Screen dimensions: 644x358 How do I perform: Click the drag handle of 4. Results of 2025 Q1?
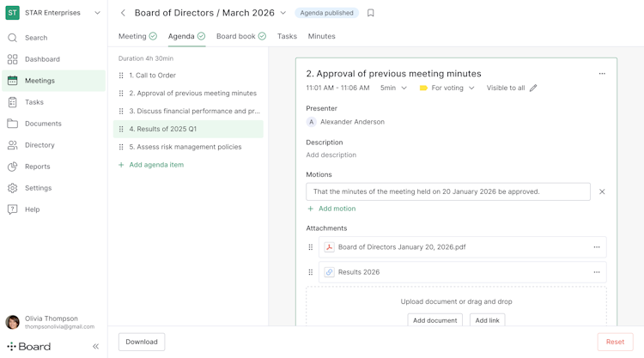[x=121, y=129]
